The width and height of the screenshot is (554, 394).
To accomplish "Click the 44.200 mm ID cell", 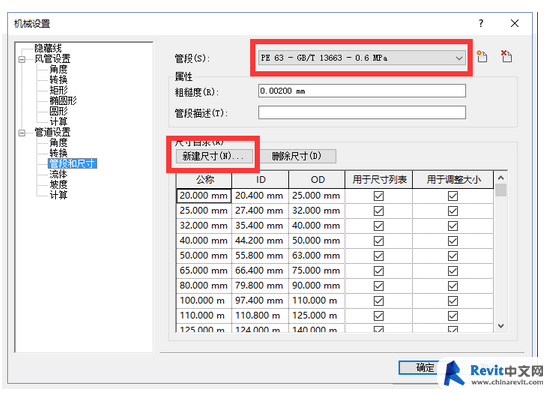I will [x=260, y=241].
